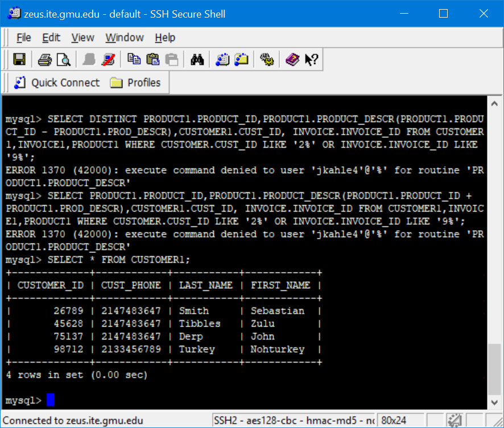
Task: Click the terminal vertical scrollbar thumb
Action: tap(495, 369)
